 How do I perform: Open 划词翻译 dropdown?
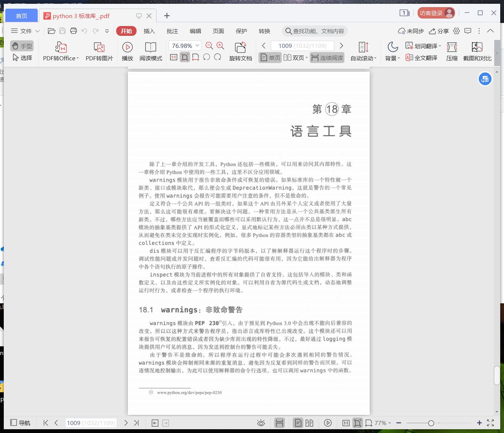(423, 46)
